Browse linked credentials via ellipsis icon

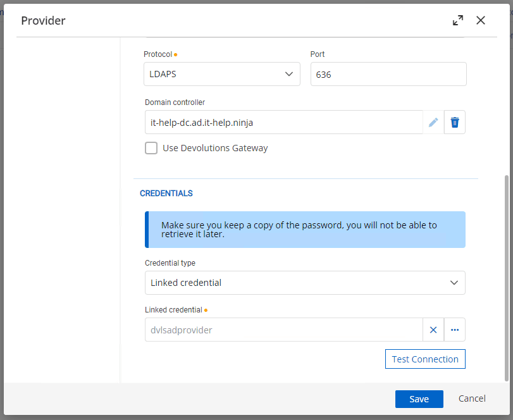click(x=454, y=330)
